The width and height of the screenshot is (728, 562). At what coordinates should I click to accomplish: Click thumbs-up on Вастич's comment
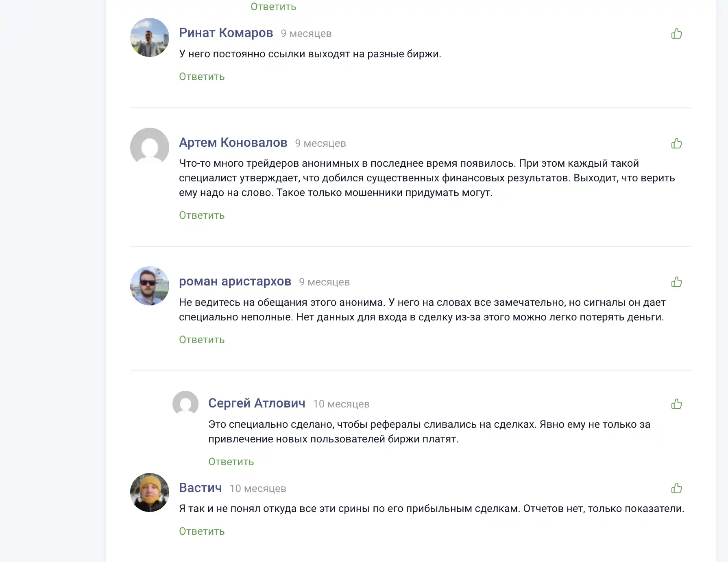676,488
